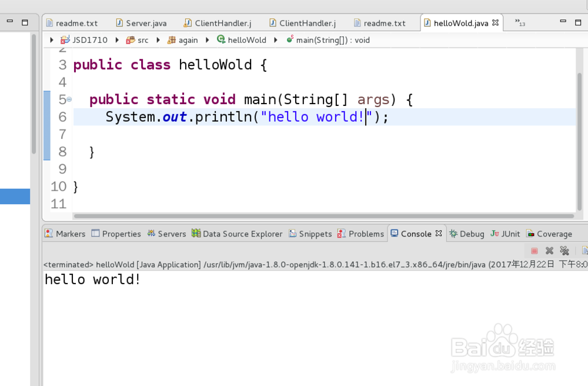Open the Properties view tab
The width and height of the screenshot is (588, 386).
(x=116, y=234)
